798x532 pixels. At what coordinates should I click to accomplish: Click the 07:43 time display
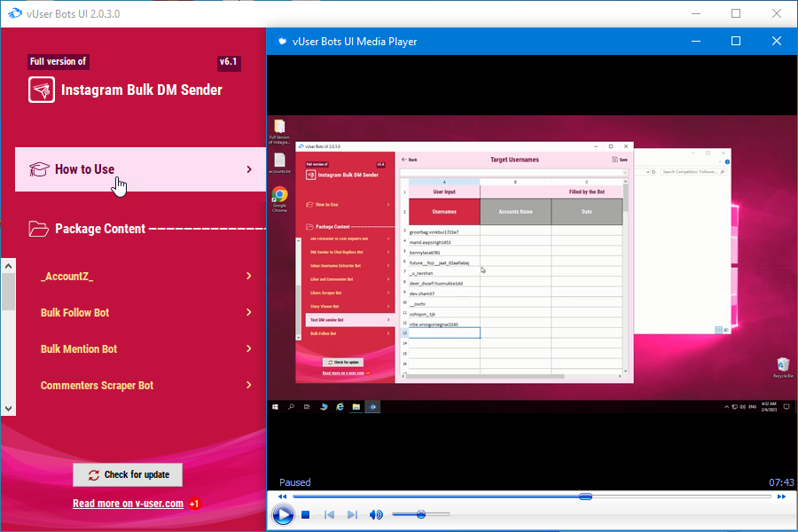pyautogui.click(x=781, y=482)
